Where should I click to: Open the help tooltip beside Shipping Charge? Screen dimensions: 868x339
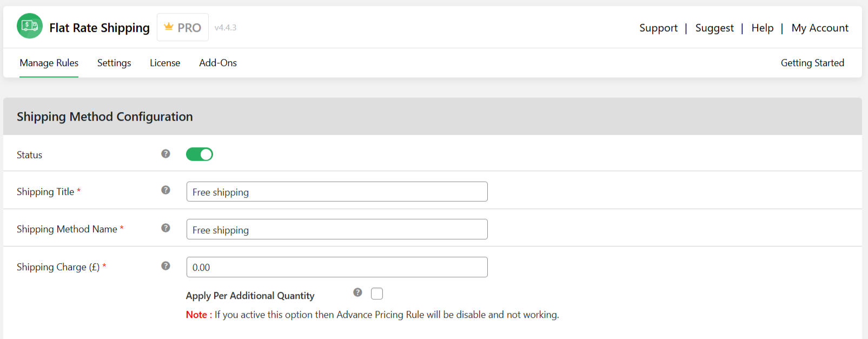pos(165,266)
